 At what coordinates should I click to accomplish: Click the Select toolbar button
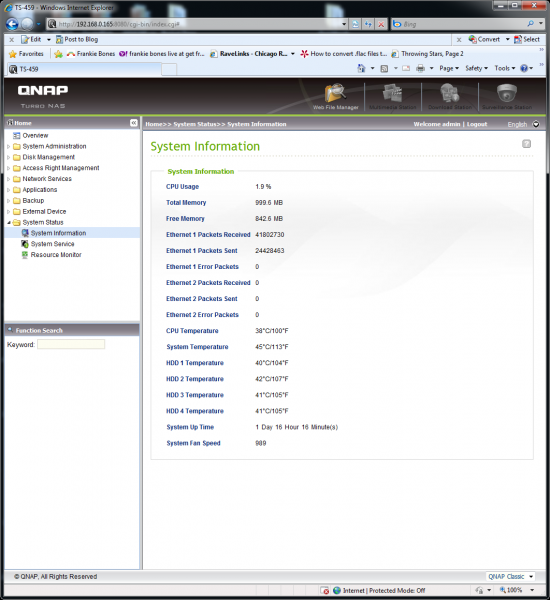pyautogui.click(x=527, y=39)
